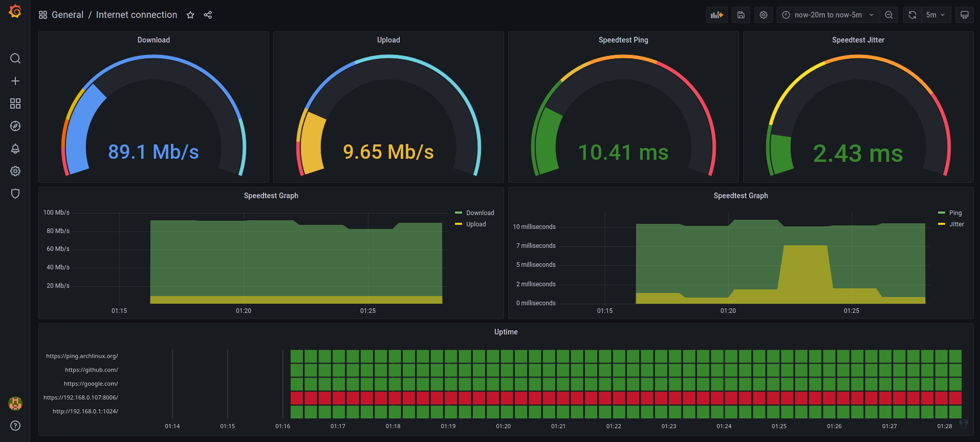The image size is (980, 442).
Task: Star the Internet connection dashboard
Action: pos(190,15)
